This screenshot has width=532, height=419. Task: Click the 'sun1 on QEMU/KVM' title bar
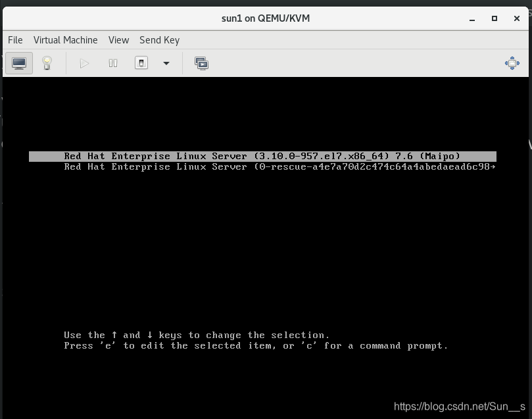(266, 18)
